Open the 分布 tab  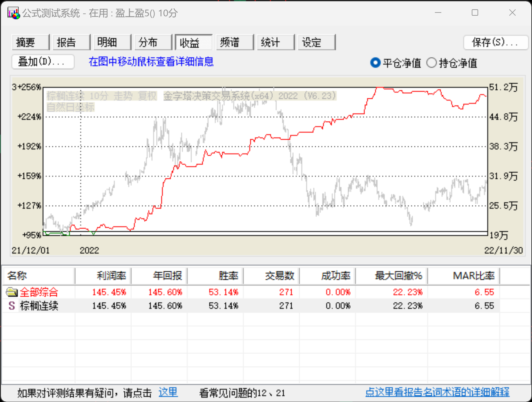pyautogui.click(x=153, y=42)
